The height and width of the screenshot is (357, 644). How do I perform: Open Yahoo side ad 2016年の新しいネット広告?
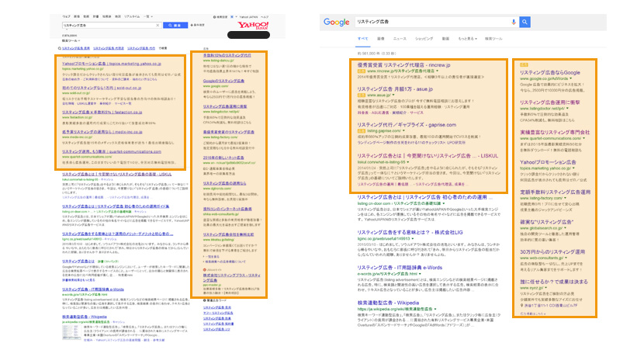tap(223, 158)
